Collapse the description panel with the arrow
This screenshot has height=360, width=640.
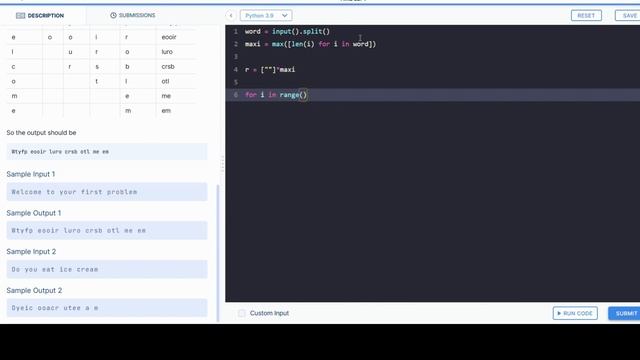[x=231, y=16]
